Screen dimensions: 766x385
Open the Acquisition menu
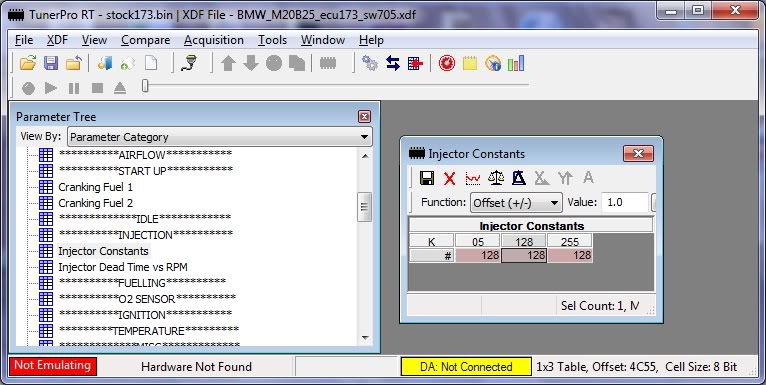click(213, 40)
